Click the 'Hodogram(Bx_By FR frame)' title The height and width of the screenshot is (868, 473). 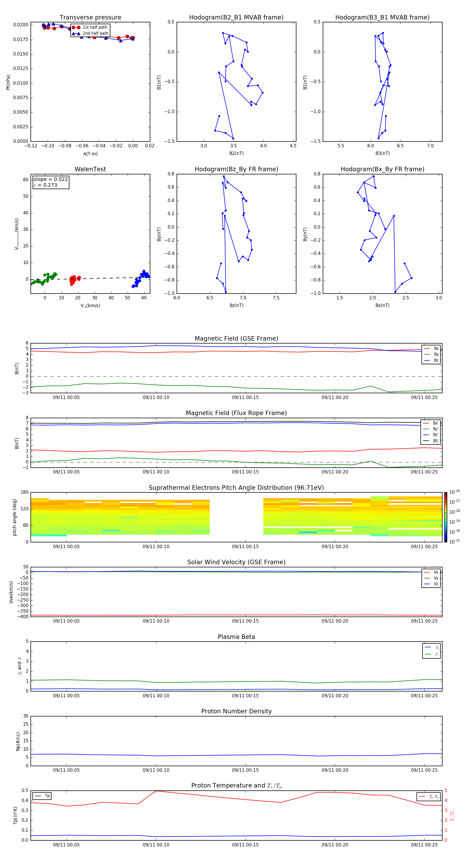click(382, 169)
